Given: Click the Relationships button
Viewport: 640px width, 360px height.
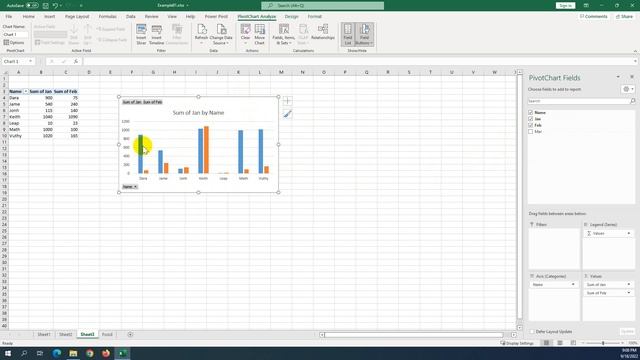Looking at the screenshot, I should click(x=323, y=32).
